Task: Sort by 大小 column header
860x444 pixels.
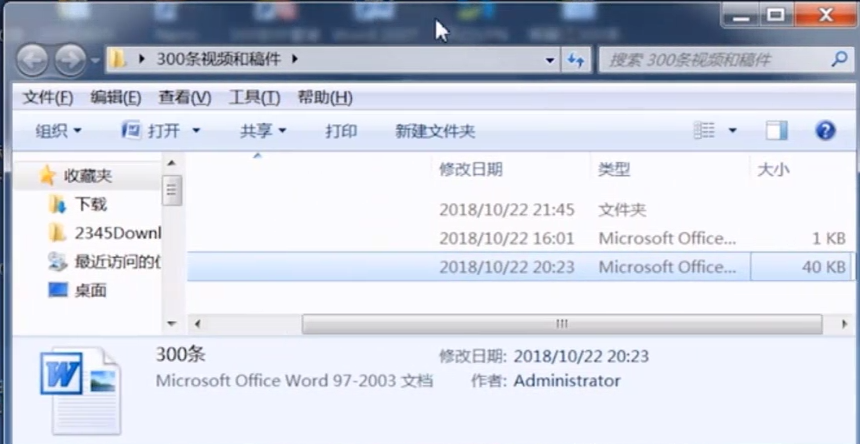Action: click(773, 170)
